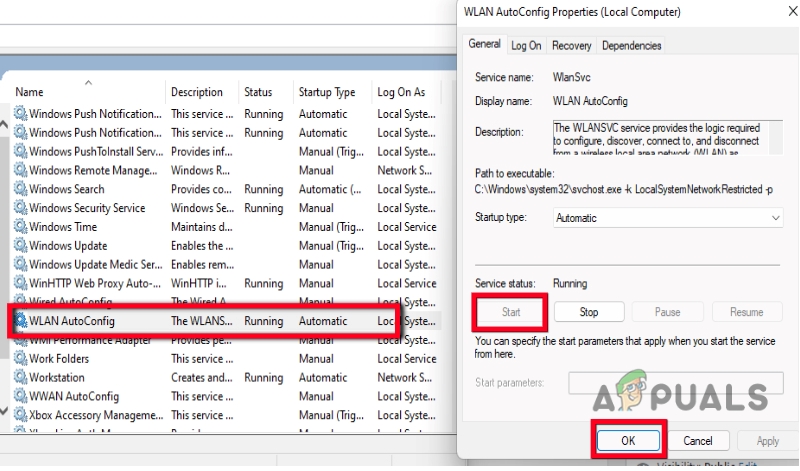Click the gear icon next to Windows Update
The height and width of the screenshot is (471, 800).
[20, 245]
